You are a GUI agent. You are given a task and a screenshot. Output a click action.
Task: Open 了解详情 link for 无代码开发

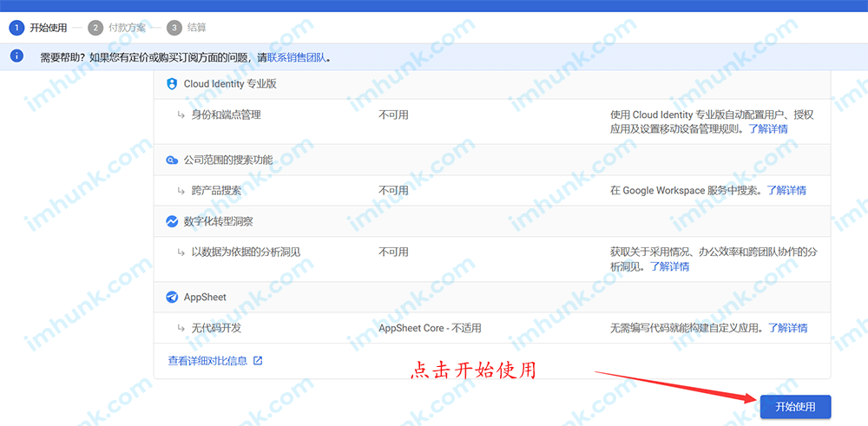click(x=788, y=328)
